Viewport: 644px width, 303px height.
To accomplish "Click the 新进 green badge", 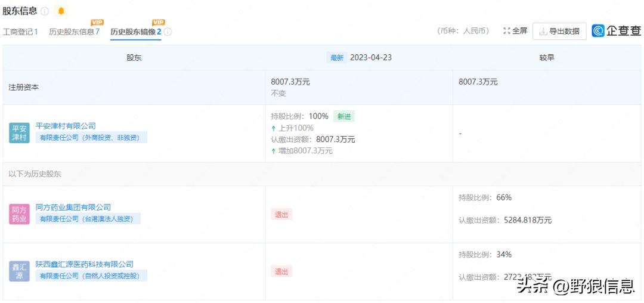I will click(x=344, y=116).
